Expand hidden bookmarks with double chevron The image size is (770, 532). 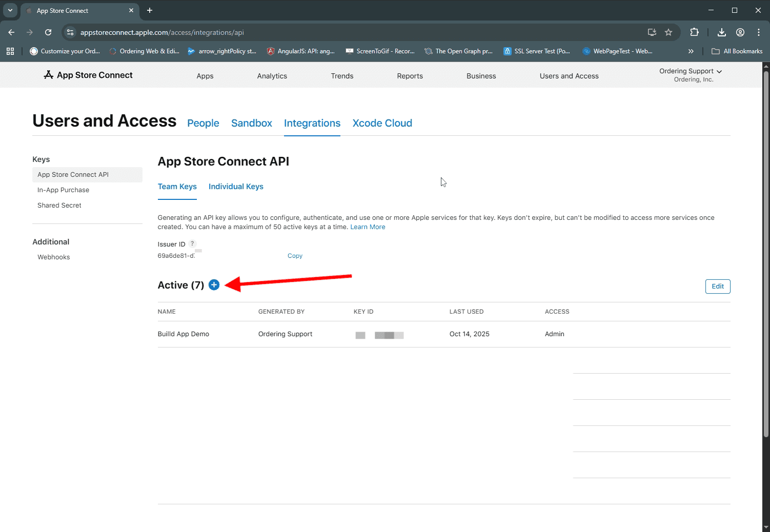pyautogui.click(x=691, y=51)
